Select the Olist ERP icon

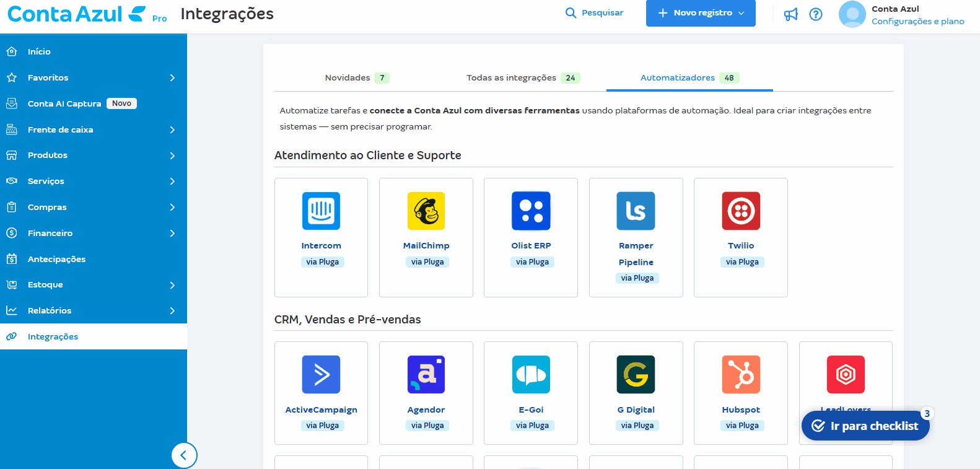click(x=531, y=211)
